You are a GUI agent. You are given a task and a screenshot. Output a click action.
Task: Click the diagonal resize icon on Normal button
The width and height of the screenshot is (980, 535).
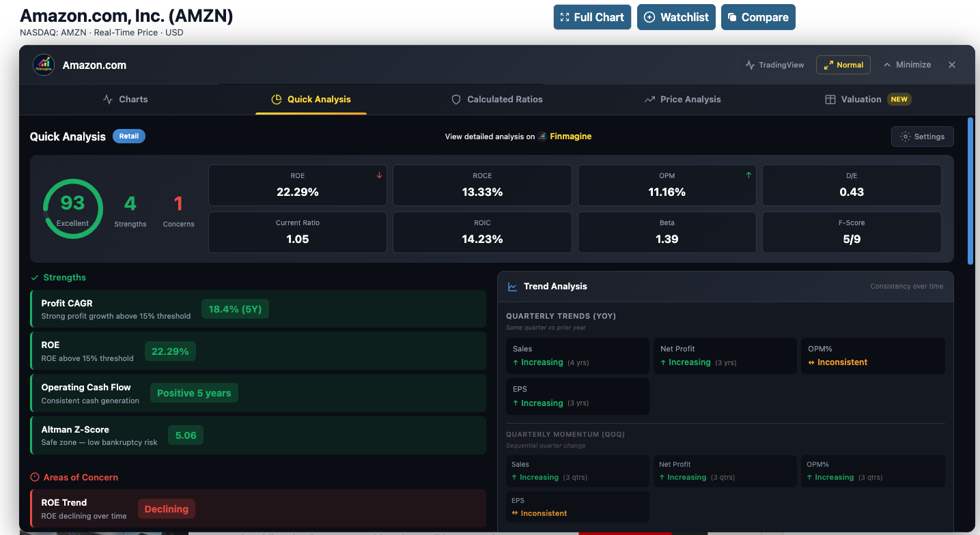coord(828,65)
